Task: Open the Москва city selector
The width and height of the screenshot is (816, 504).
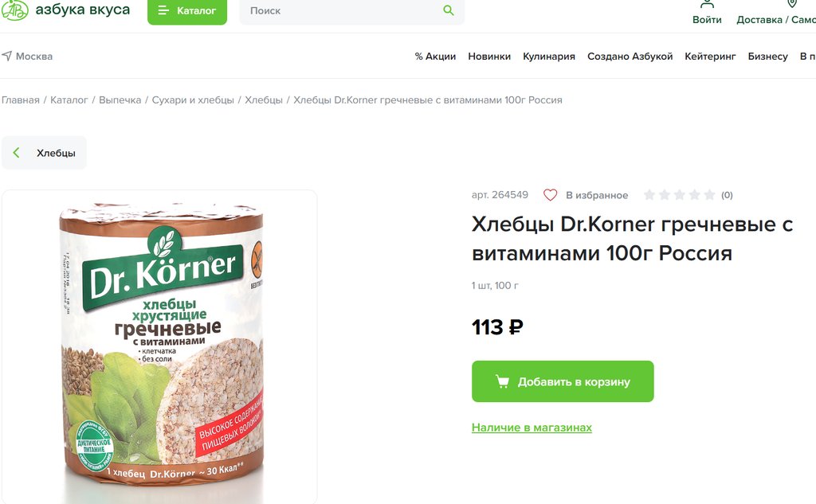Action: pos(34,57)
